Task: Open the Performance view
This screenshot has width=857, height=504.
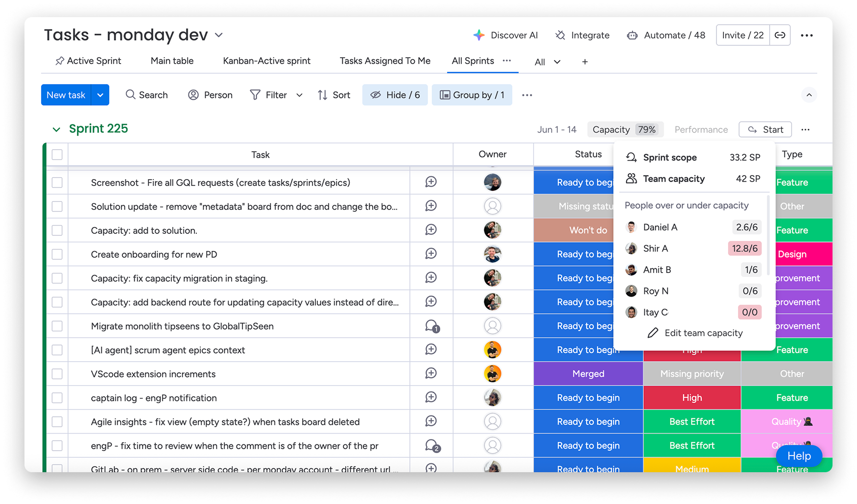Action: (701, 130)
